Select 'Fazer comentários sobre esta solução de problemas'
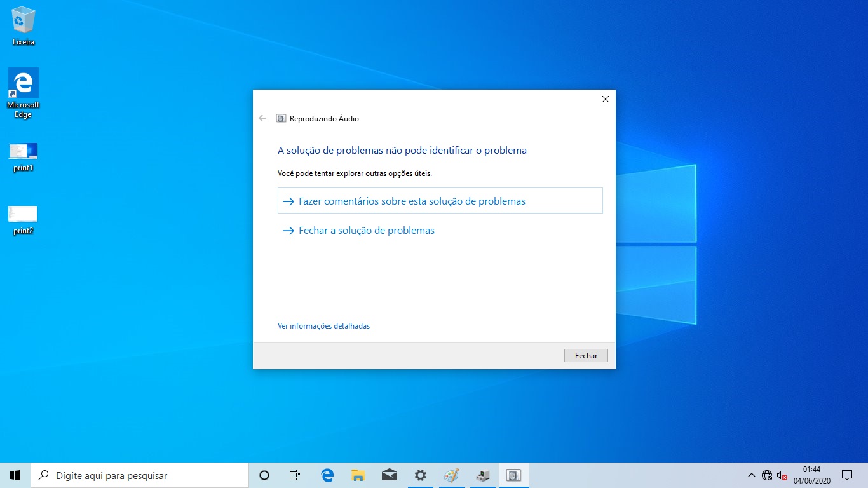 (x=412, y=200)
